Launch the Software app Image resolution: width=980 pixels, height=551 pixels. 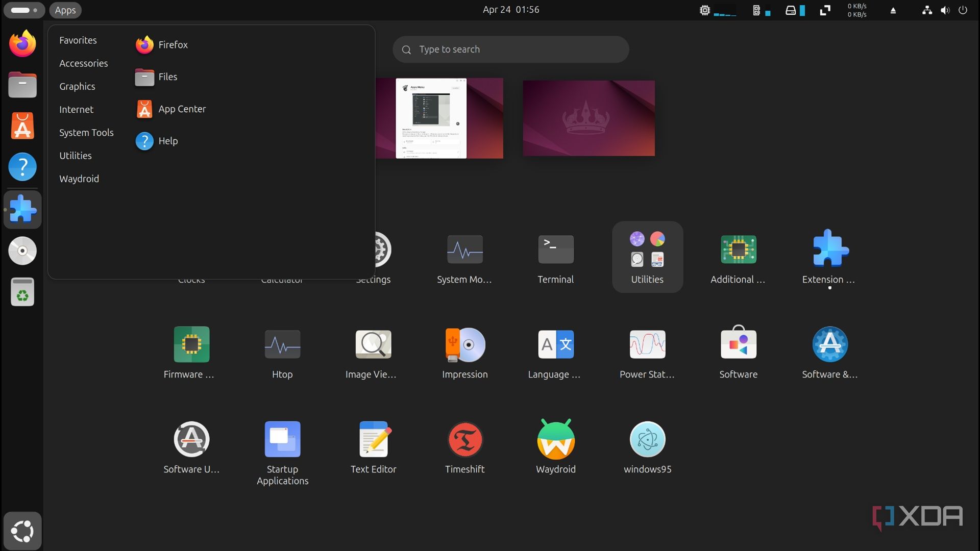[738, 353]
